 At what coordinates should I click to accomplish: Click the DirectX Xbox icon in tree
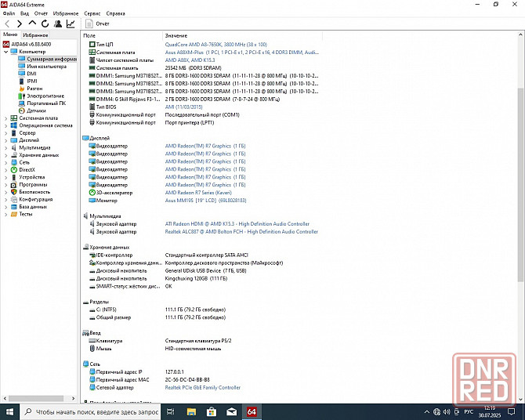pos(14,170)
